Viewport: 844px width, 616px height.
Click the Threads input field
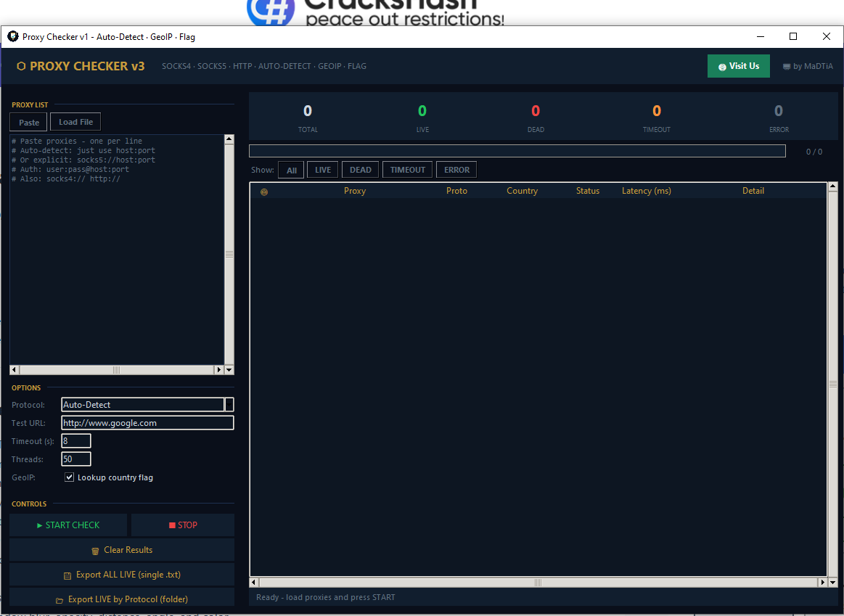(76, 459)
